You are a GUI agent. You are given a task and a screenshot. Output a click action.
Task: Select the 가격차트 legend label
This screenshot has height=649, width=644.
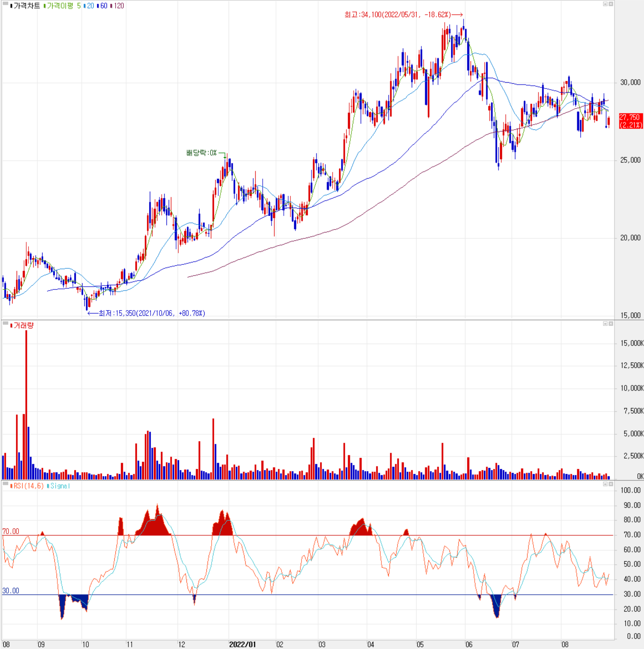[27, 6]
